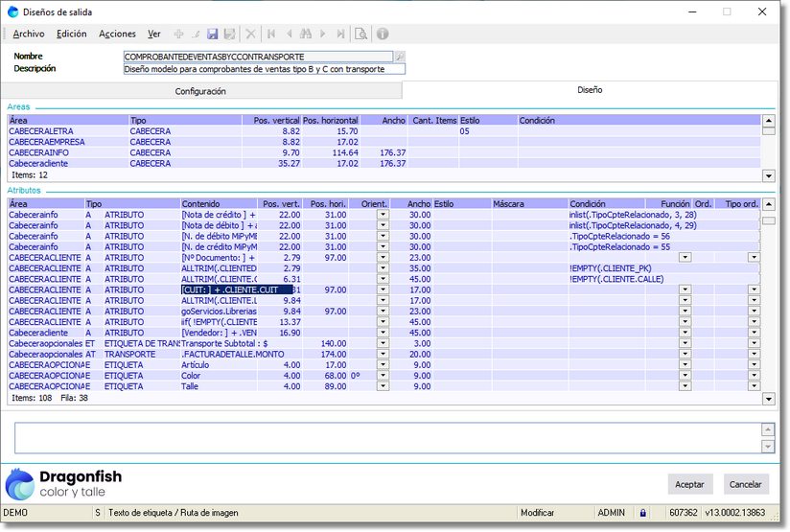Open Orient. dropdown in Color etiqueta row
The height and width of the screenshot is (532, 790).
[383, 376]
